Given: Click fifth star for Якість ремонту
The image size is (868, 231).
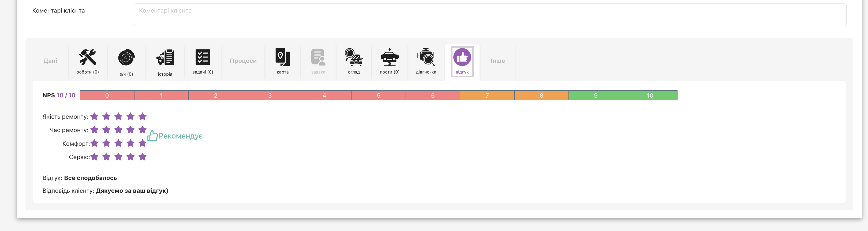Looking at the screenshot, I should [143, 116].
